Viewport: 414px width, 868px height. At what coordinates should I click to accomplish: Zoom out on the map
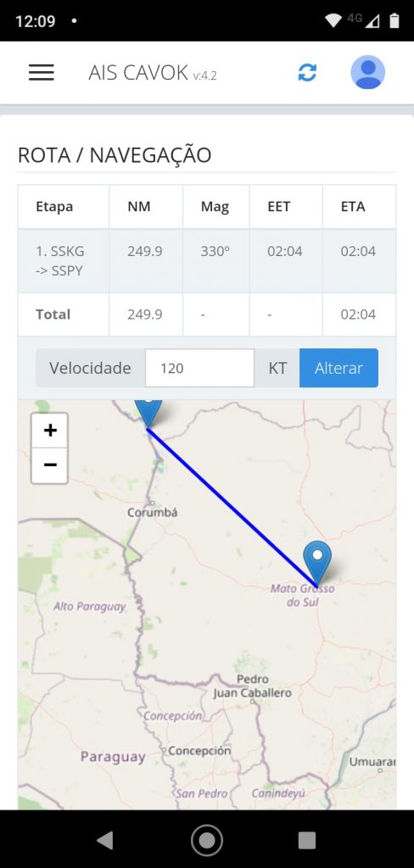click(50, 465)
